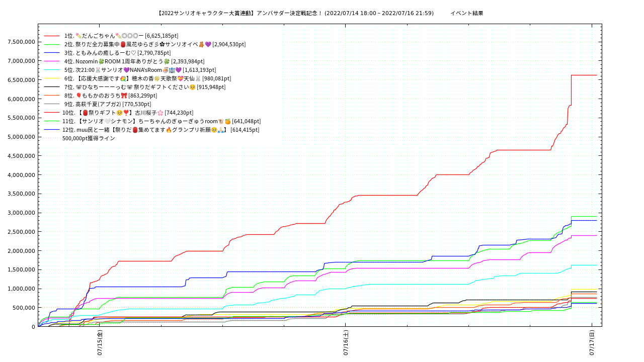Select legend entry 12位 muu民と一緒
This screenshot has height=362, width=644.
[161, 130]
